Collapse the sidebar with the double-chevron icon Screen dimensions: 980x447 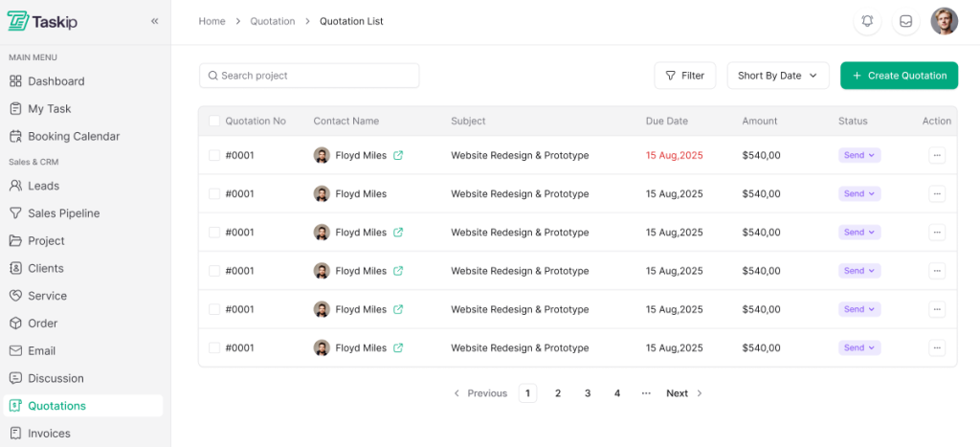coord(154,21)
